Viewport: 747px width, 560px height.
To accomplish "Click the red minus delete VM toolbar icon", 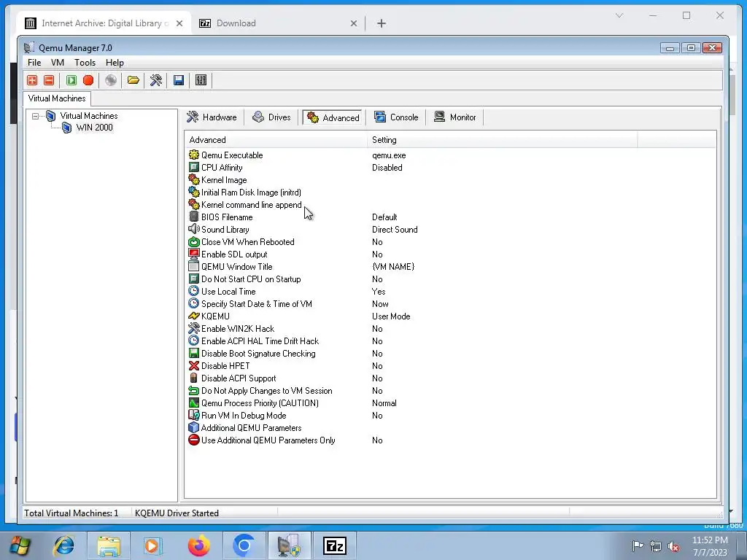I will tap(49, 80).
